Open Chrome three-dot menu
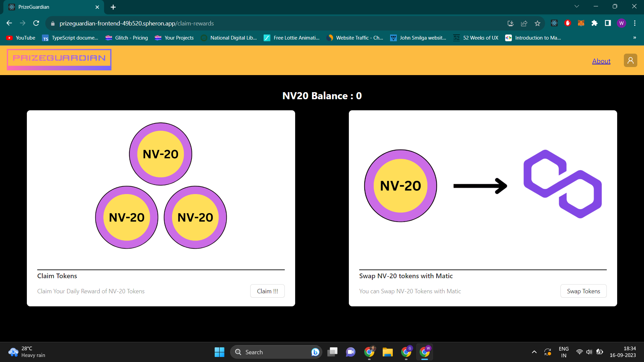Image resolution: width=644 pixels, height=362 pixels. click(635, 23)
